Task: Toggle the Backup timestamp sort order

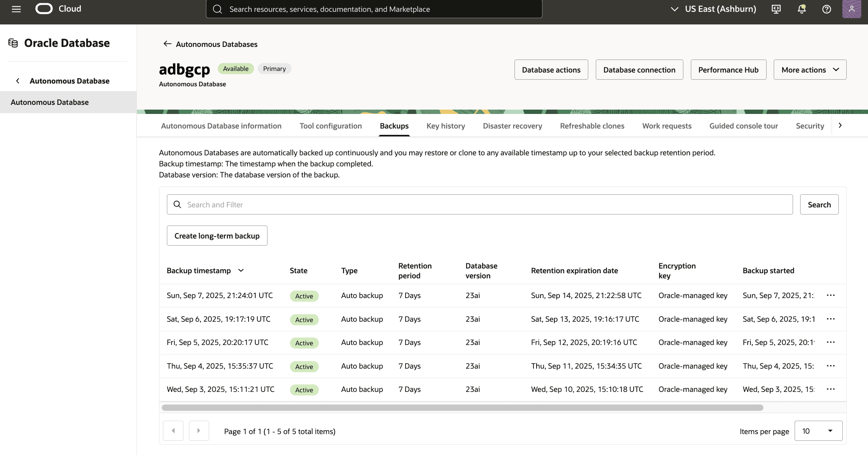Action: point(241,270)
